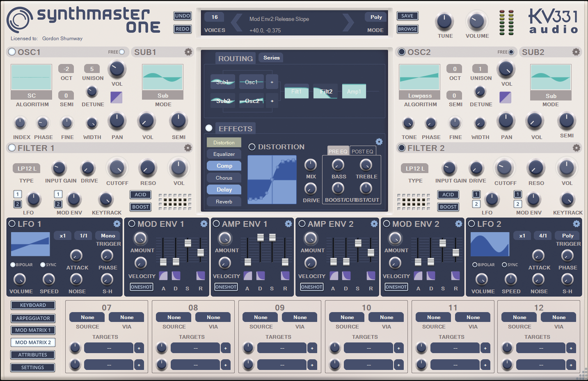This screenshot has width=588, height=381.
Task: Toggle LFO 2 Sync option
Action: click(504, 265)
